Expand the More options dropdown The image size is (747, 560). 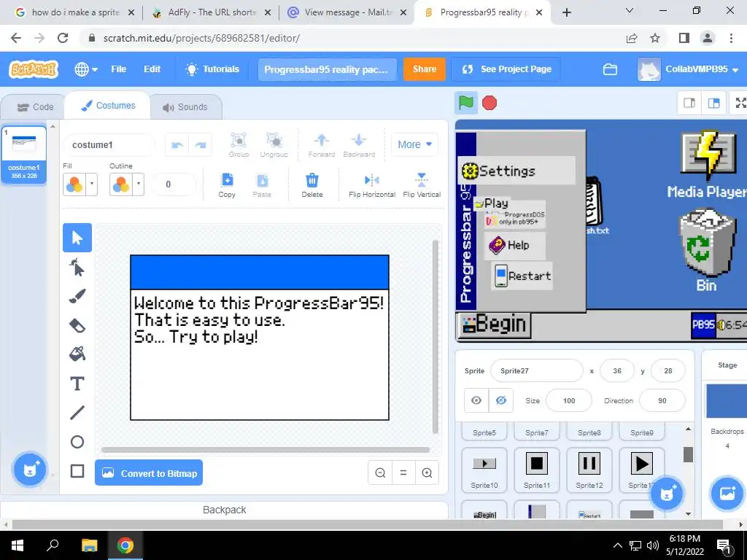pos(414,144)
